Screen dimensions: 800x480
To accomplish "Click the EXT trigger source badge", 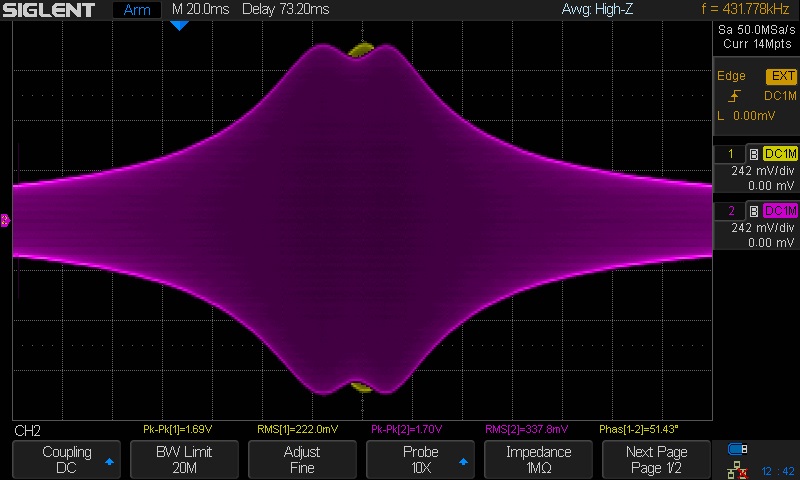I will (781, 76).
